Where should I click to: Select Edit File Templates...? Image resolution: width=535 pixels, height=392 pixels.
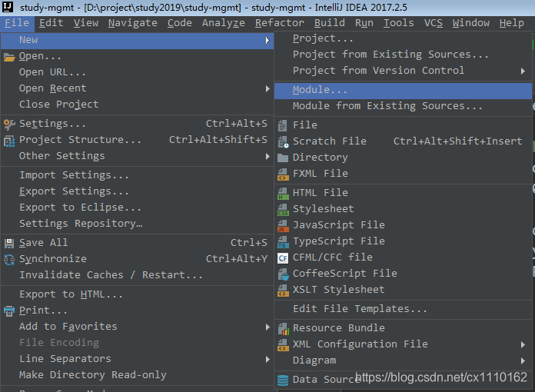point(403,310)
